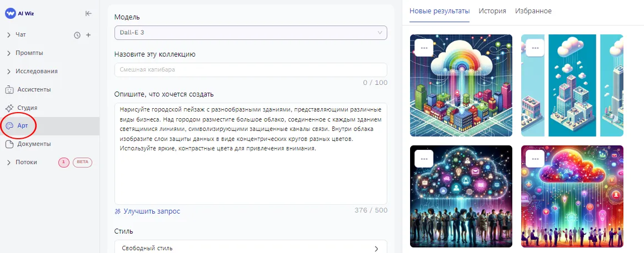Click the collection name field Смешная капибара

tap(251, 70)
